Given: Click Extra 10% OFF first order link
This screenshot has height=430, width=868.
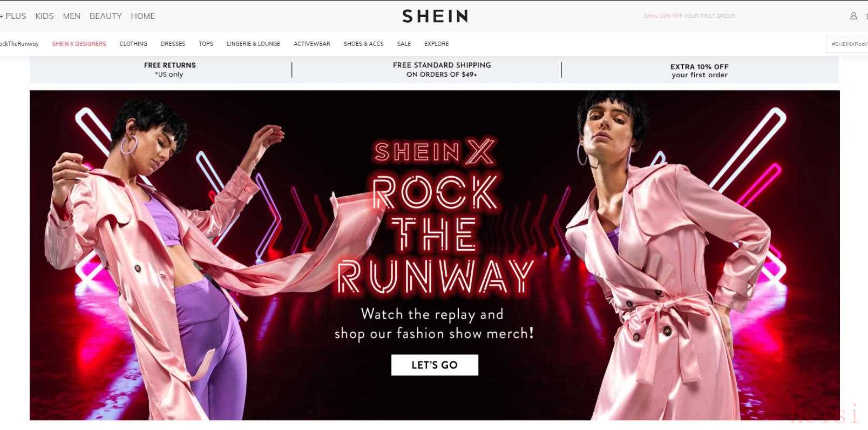Looking at the screenshot, I should click(689, 16).
